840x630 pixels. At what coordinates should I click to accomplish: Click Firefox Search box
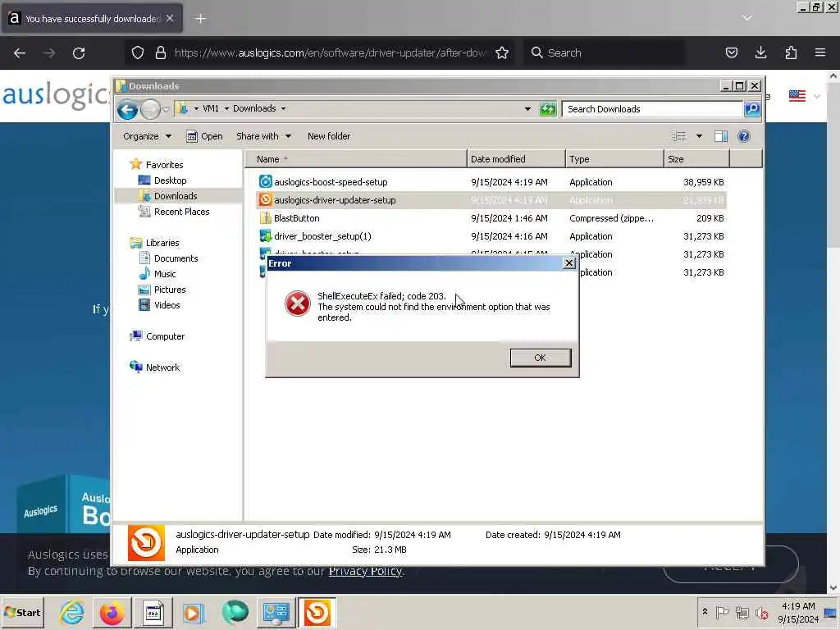point(605,53)
